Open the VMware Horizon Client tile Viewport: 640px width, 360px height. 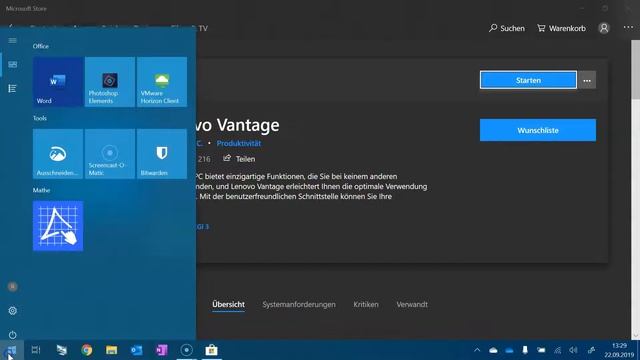tap(162, 82)
